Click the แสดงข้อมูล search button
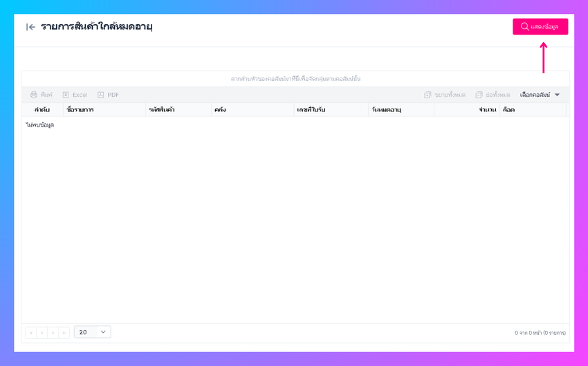The image size is (588, 366). tap(540, 26)
